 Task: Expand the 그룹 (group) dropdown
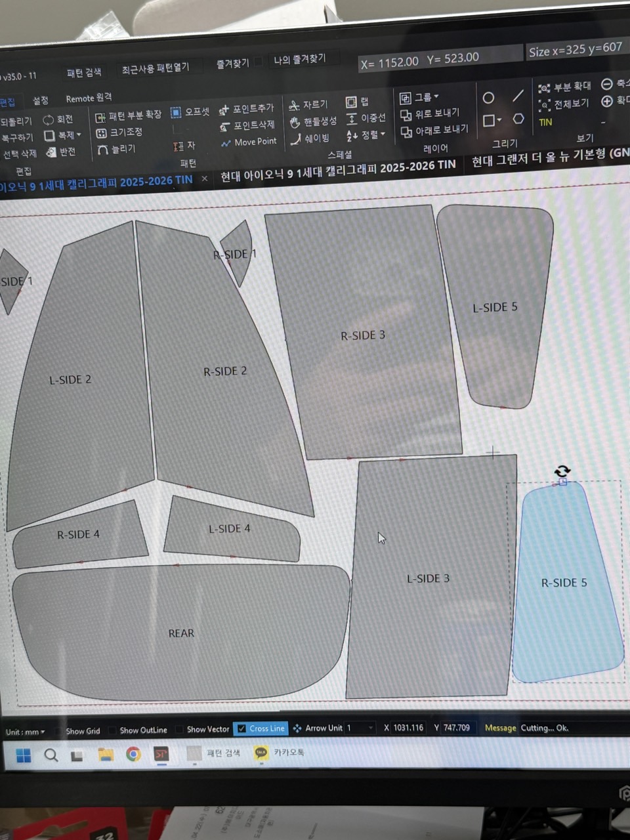(436, 96)
